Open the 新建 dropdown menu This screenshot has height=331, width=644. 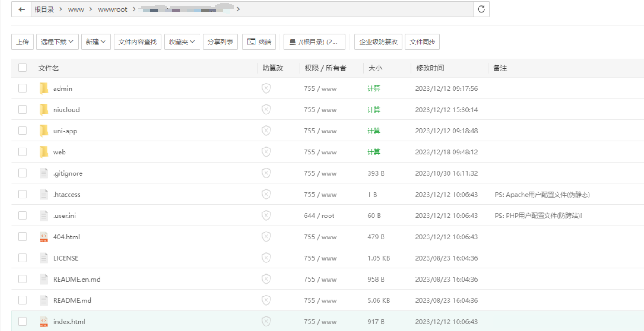coord(96,42)
